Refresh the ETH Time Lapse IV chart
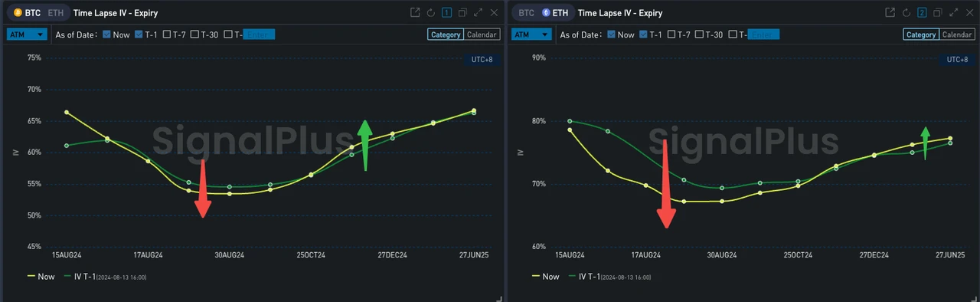Viewport: 980px width, 302px height. (x=906, y=12)
